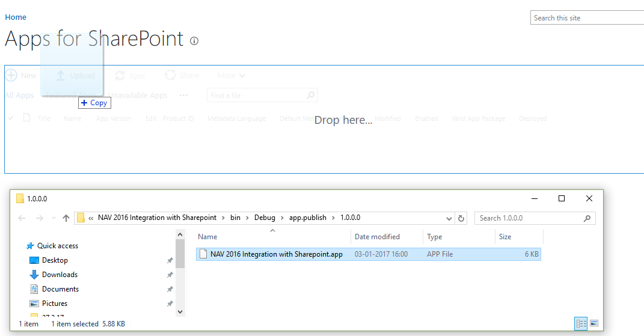
Task: Click navigation pane scroll up arrow
Action: pos(180,234)
